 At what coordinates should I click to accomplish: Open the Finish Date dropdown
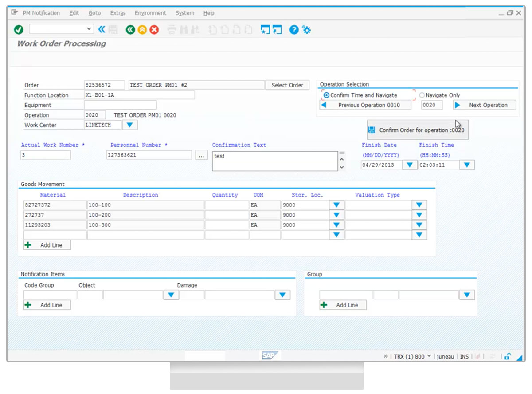click(409, 165)
